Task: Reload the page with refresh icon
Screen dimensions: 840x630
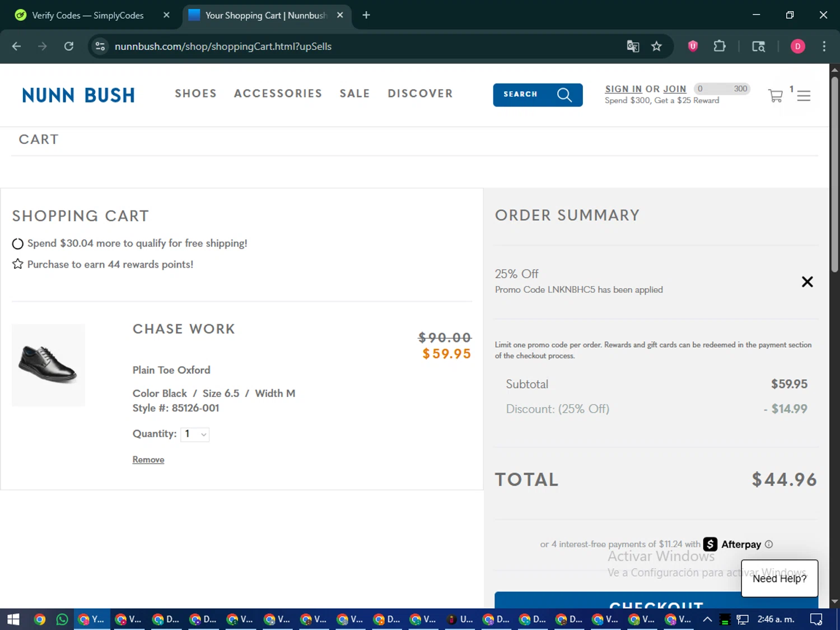Action: click(x=69, y=46)
